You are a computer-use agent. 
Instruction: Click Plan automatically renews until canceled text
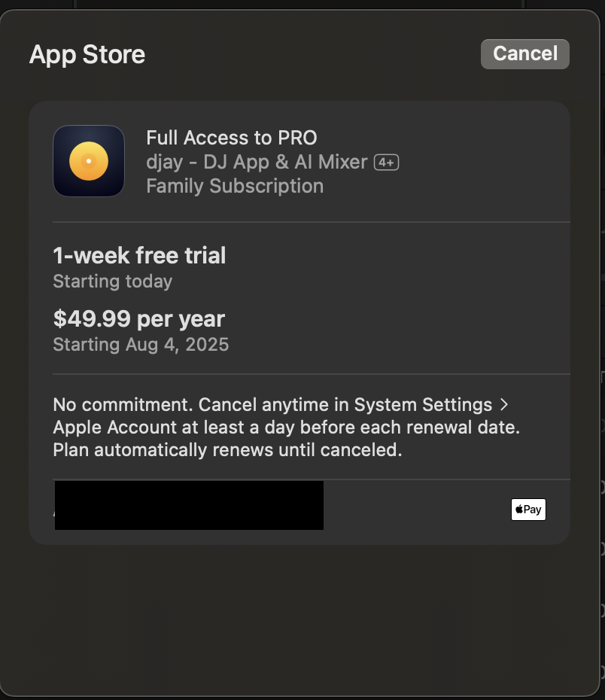[x=227, y=449]
